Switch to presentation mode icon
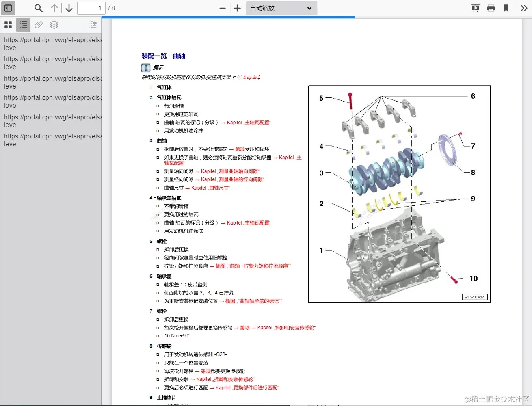The image size is (532, 406). pyautogui.click(x=476, y=8)
